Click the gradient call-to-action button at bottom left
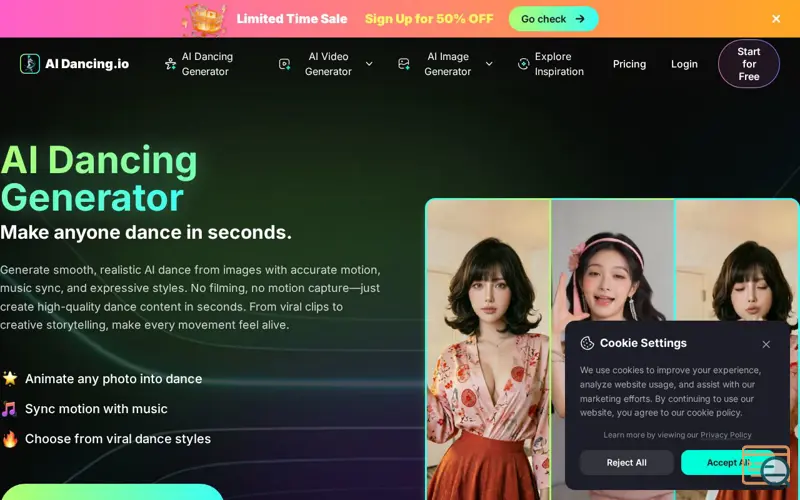800x500 pixels. point(112,492)
